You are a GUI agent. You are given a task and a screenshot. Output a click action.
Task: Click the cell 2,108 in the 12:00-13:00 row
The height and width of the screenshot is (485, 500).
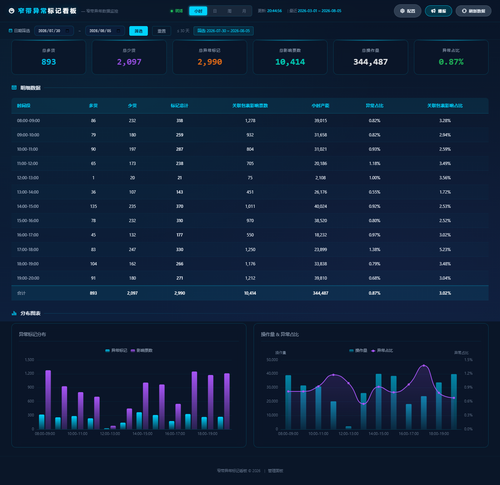(x=320, y=178)
